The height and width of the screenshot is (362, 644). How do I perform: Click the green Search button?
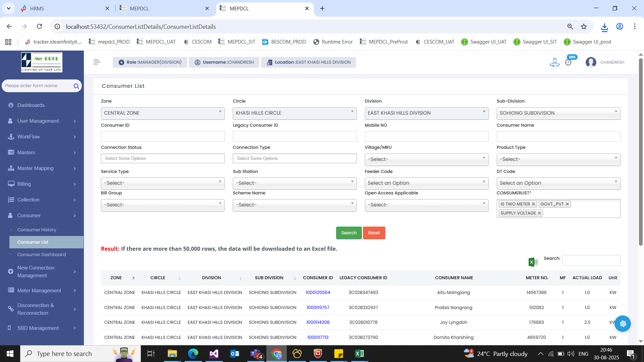348,233
